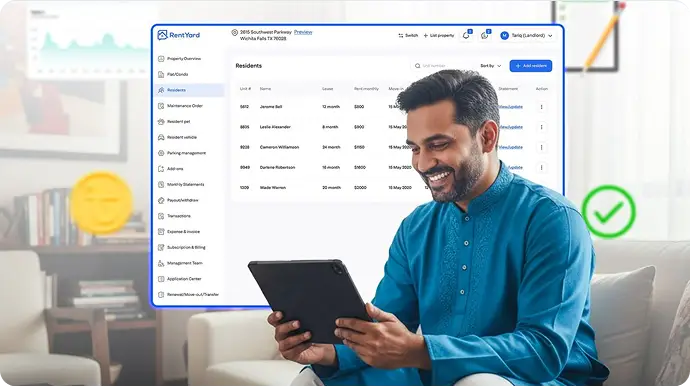Click resident name 'Darlene Robertson'
The image size is (690, 387).
click(277, 168)
